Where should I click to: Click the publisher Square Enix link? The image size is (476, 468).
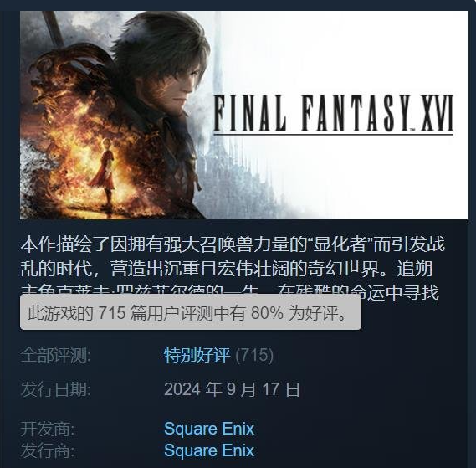(x=209, y=450)
